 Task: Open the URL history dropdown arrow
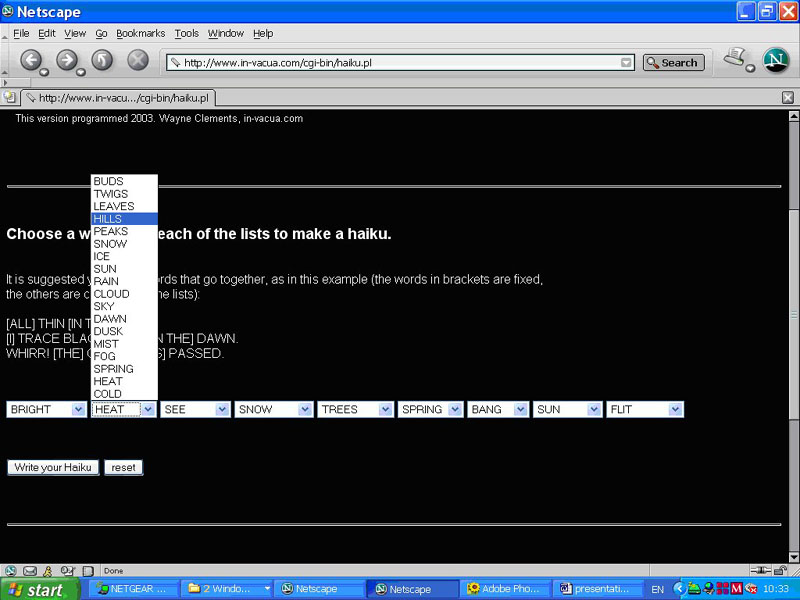(x=626, y=63)
